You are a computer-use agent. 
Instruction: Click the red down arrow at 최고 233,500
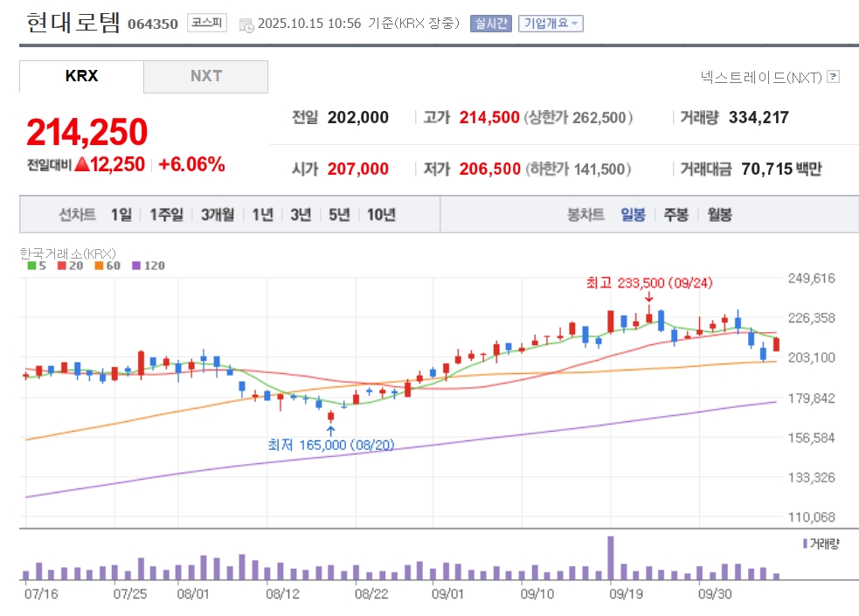(648, 299)
